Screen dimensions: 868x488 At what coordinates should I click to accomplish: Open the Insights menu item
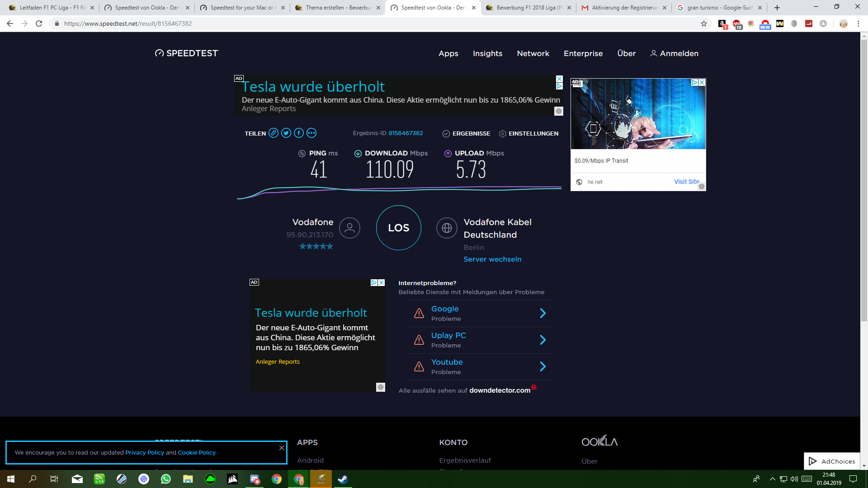point(487,53)
